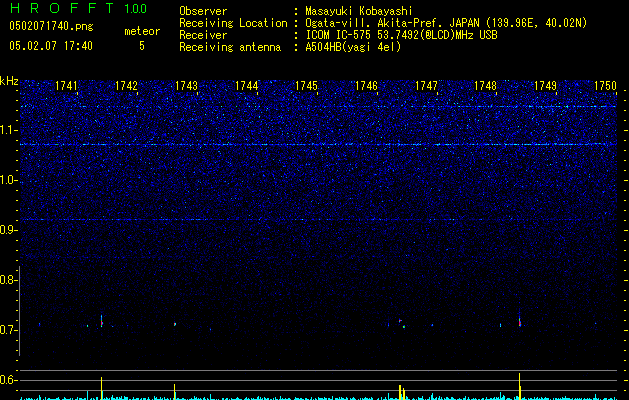Click the version number 1.0.0
The image size is (629, 400).
(x=135, y=8)
